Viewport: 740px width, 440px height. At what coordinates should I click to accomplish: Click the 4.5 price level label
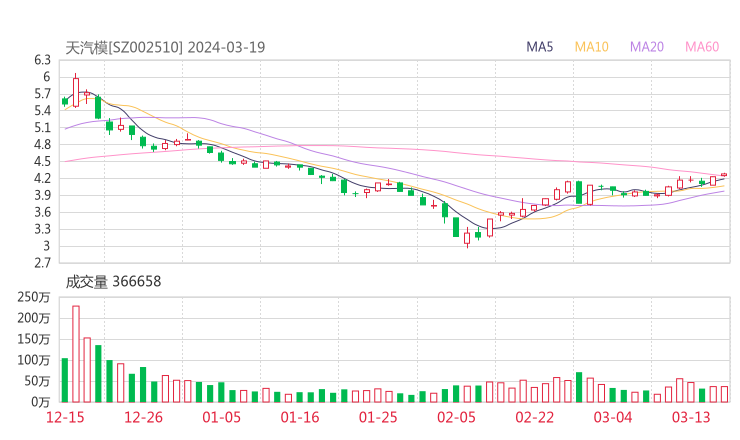(40, 161)
